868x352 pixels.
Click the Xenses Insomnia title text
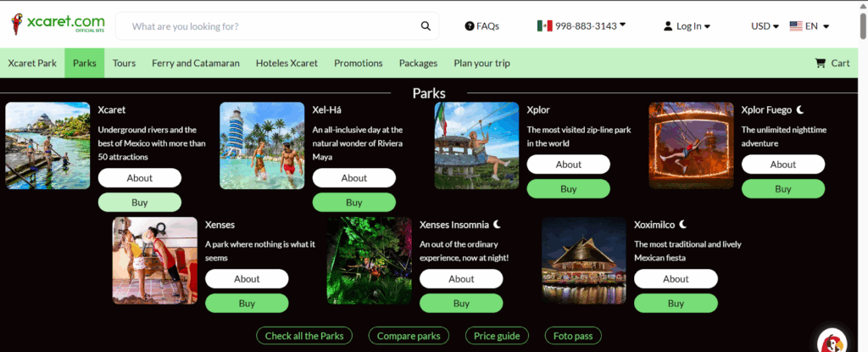(x=454, y=225)
